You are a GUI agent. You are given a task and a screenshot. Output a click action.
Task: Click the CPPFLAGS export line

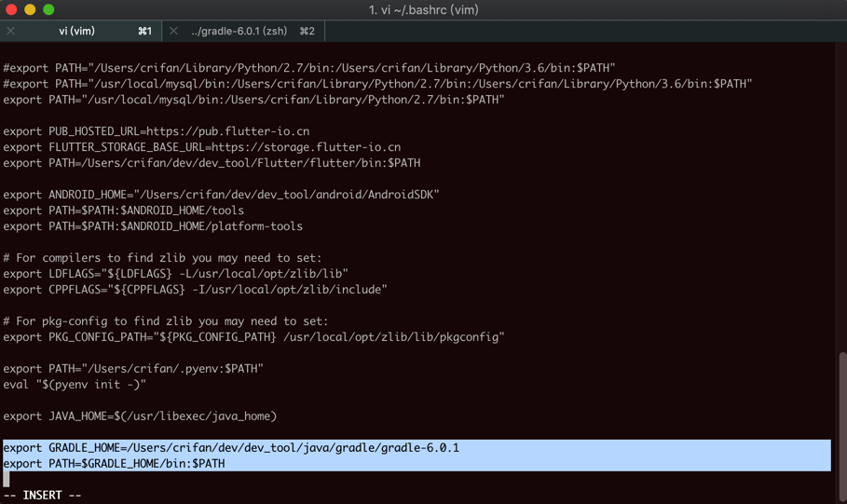195,290
